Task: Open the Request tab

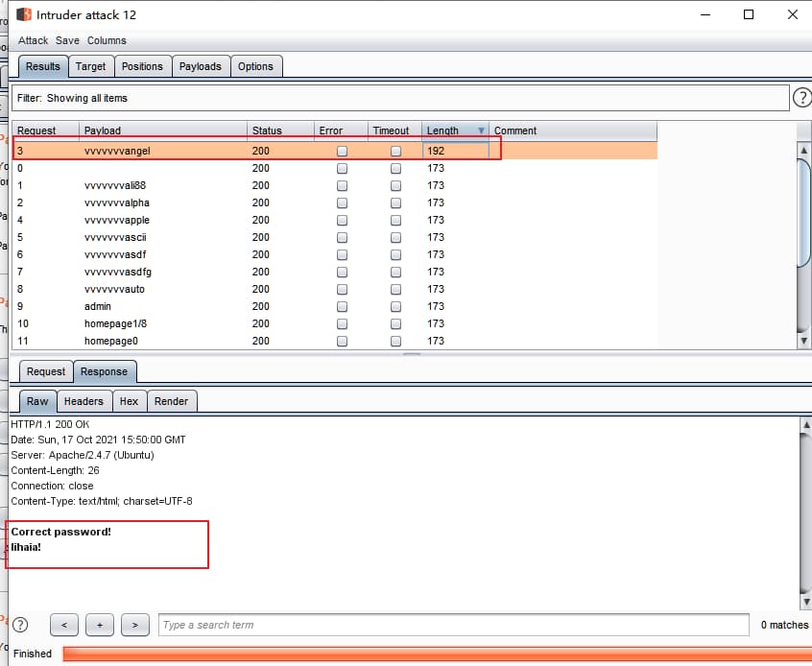Action: pyautogui.click(x=46, y=371)
